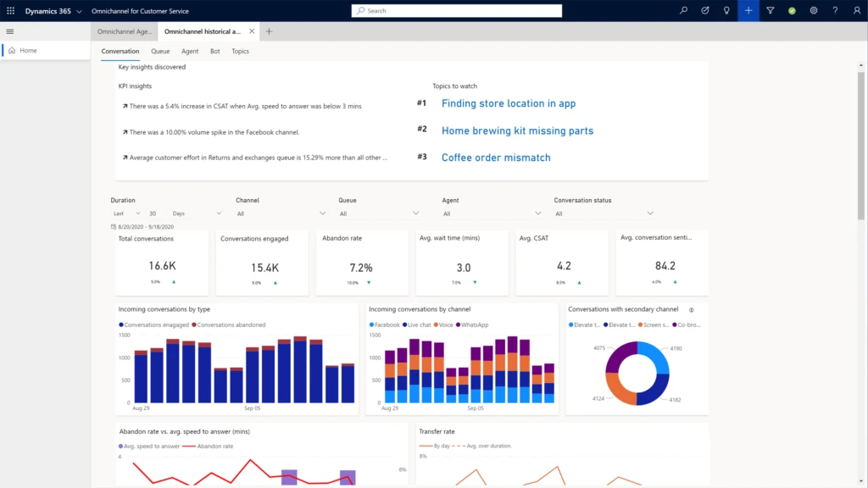Viewport: 868px width, 488px height.
Task: Open the Search magnifier icon in the top bar
Action: [x=682, y=11]
